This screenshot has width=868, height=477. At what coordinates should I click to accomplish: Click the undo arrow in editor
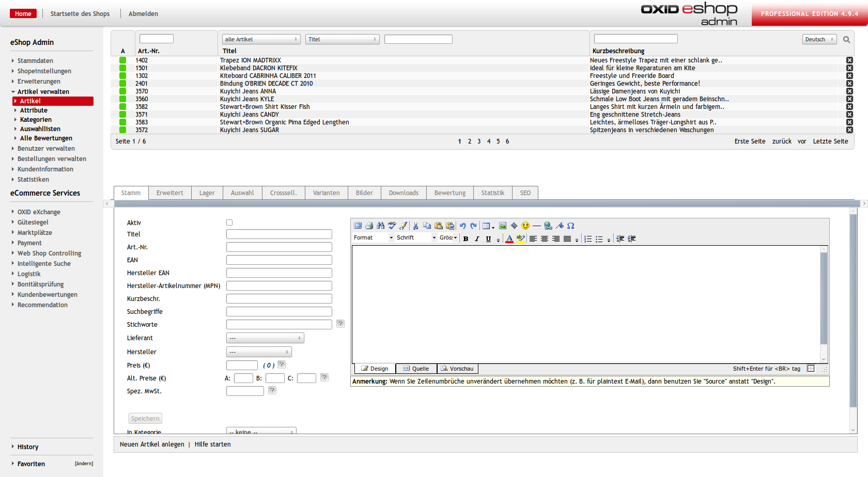pyautogui.click(x=462, y=226)
